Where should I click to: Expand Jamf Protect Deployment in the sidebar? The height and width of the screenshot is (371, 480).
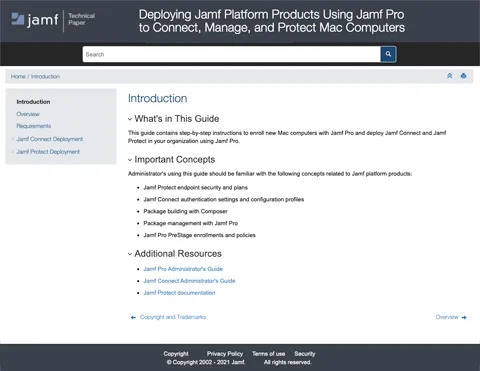(x=13, y=152)
